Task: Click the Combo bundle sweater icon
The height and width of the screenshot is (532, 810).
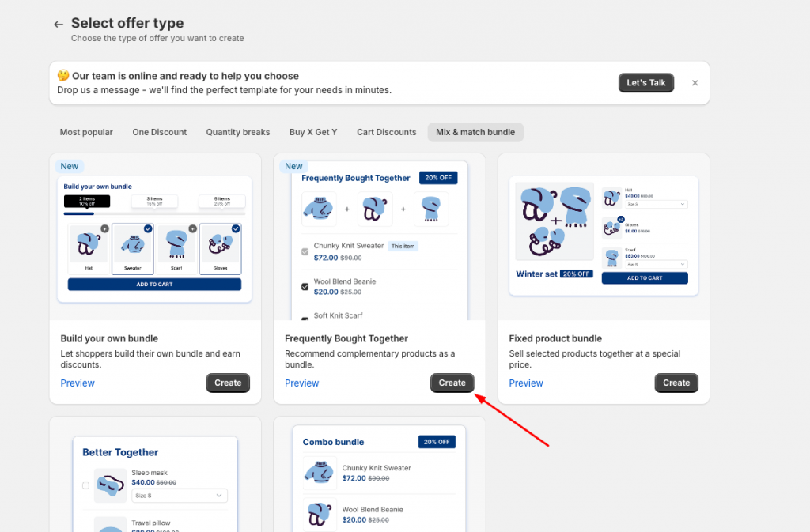Action: tap(320, 473)
